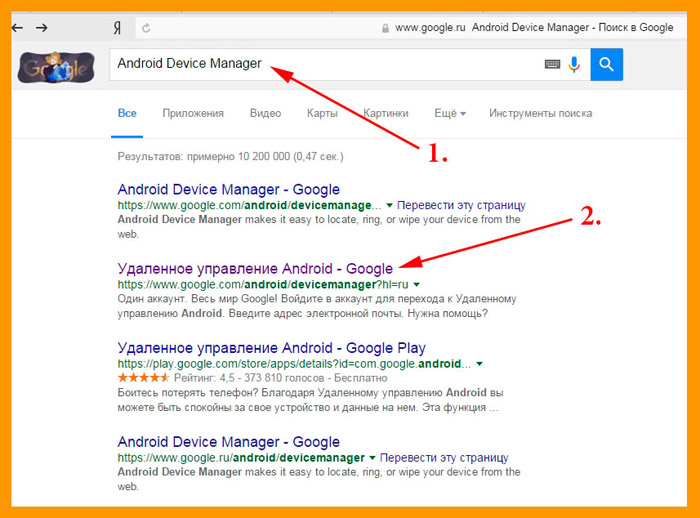Click the www.google.ru address bar text
Viewport: 700px width, 518px height.
430,28
